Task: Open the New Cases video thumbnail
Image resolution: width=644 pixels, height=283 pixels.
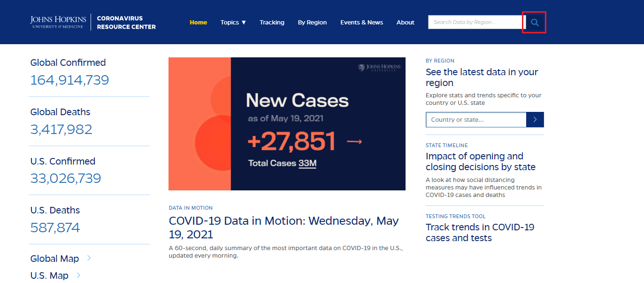Action: [x=287, y=124]
